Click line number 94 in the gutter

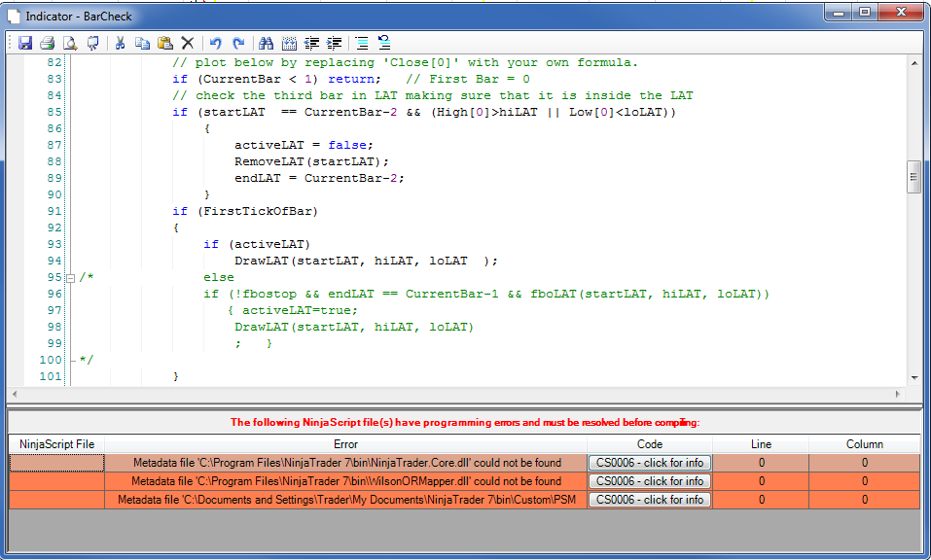54,261
